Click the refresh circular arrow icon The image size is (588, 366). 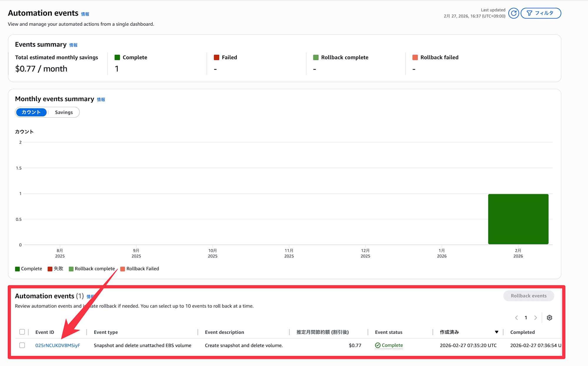514,13
